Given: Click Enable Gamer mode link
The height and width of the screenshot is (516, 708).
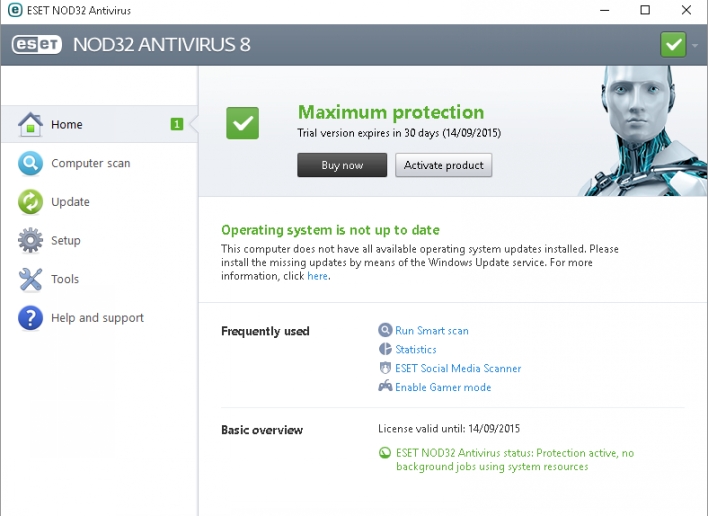Looking at the screenshot, I should coord(443,387).
